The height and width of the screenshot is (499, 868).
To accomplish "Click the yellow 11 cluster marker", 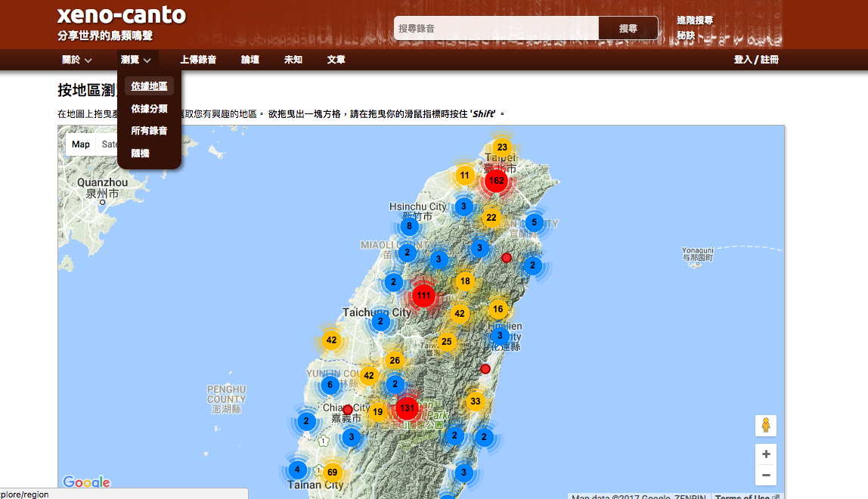I will pyautogui.click(x=464, y=175).
